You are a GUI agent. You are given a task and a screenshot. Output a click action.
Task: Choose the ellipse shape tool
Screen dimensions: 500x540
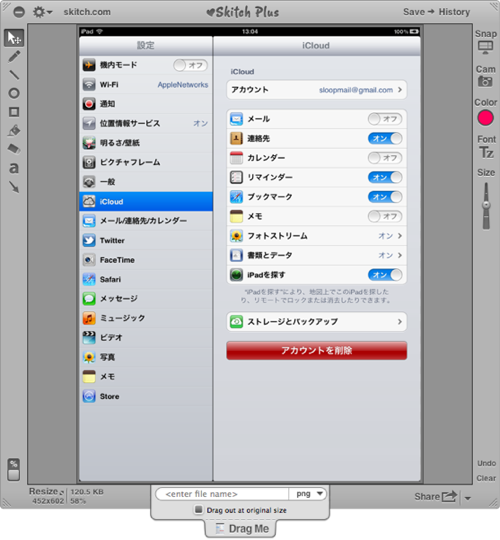coord(14,93)
